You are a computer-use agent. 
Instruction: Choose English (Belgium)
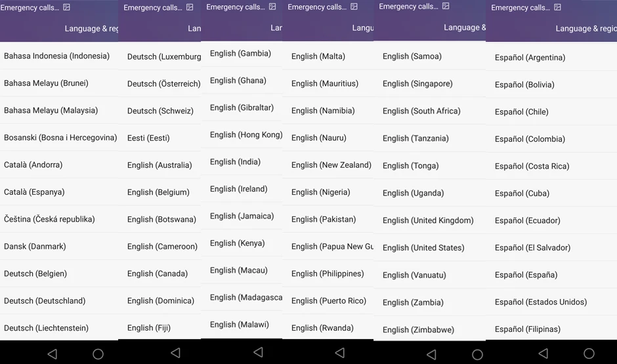pyautogui.click(x=160, y=192)
